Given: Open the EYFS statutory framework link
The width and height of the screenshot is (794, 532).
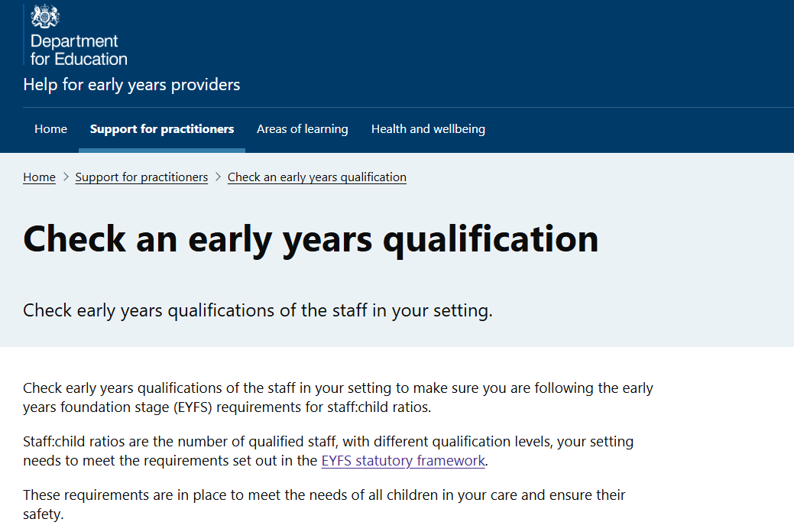Looking at the screenshot, I should pyautogui.click(x=403, y=461).
